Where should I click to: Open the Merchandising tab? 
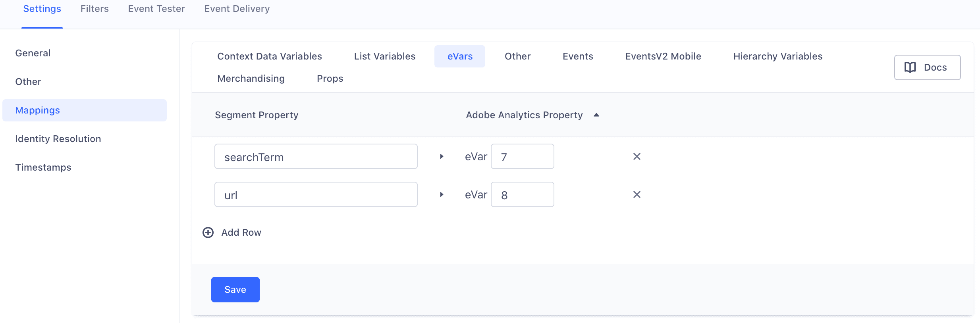click(x=251, y=78)
